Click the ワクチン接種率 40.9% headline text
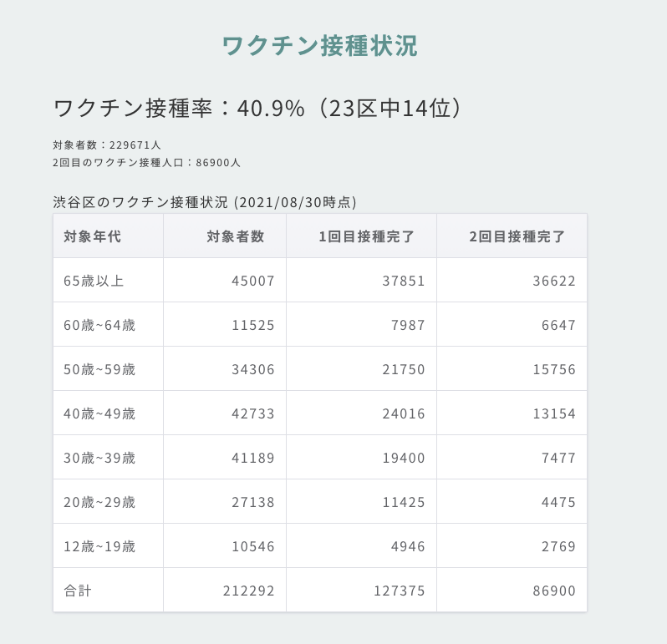667x644 pixels. 257,109
